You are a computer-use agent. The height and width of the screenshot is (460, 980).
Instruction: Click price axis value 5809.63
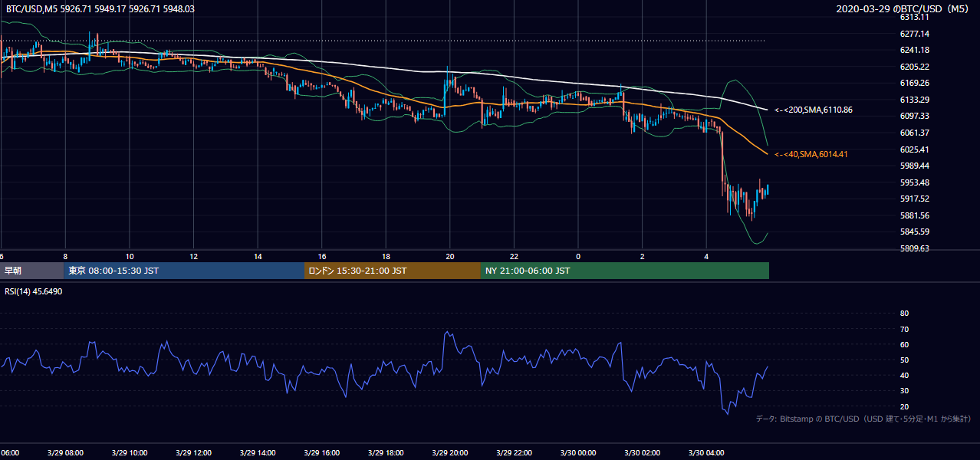tap(914, 248)
